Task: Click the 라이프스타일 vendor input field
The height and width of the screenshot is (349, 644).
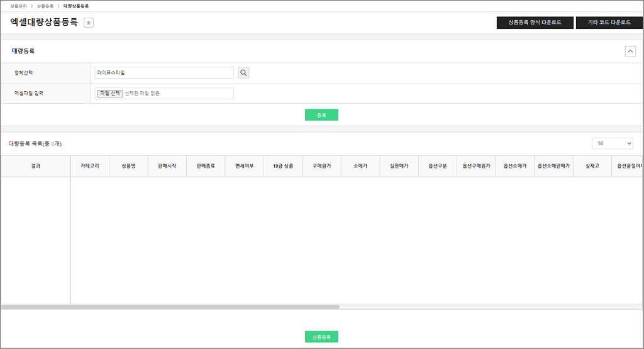Action: (164, 73)
